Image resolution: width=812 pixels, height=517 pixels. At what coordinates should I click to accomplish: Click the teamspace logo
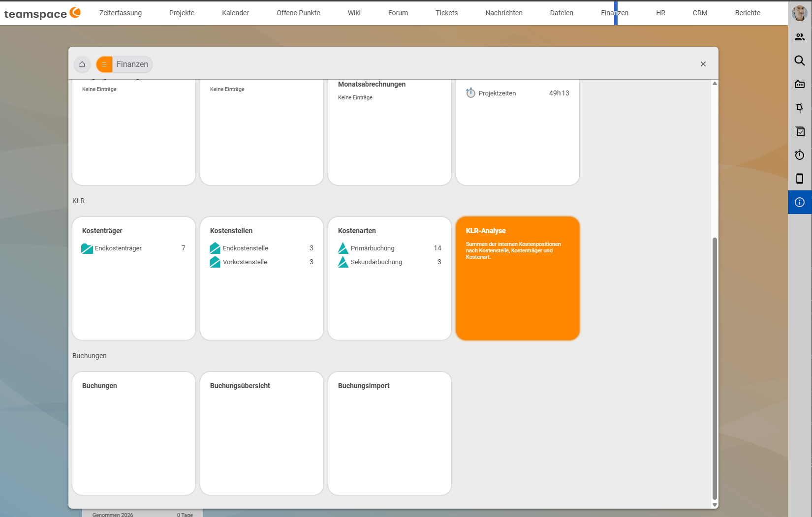point(42,13)
